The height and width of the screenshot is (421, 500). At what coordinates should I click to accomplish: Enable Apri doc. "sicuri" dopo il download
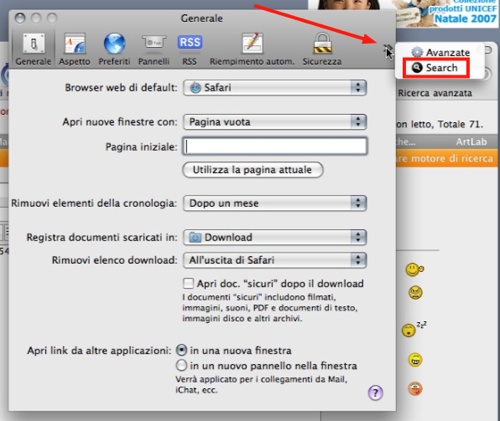click(x=188, y=284)
